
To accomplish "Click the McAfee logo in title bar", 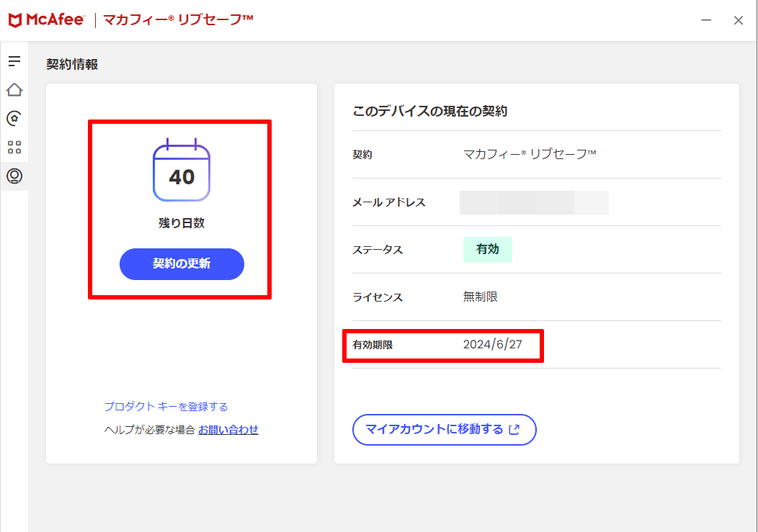I will [x=46, y=20].
